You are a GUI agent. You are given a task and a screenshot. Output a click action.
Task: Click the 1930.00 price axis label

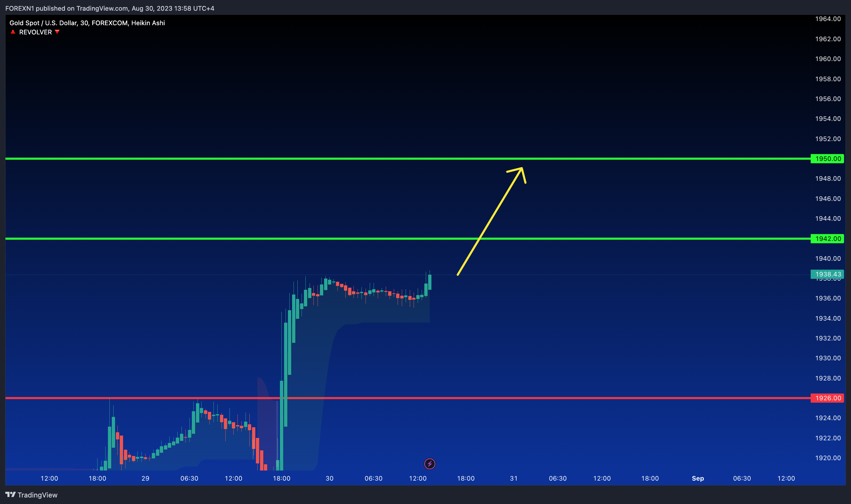[828, 358]
